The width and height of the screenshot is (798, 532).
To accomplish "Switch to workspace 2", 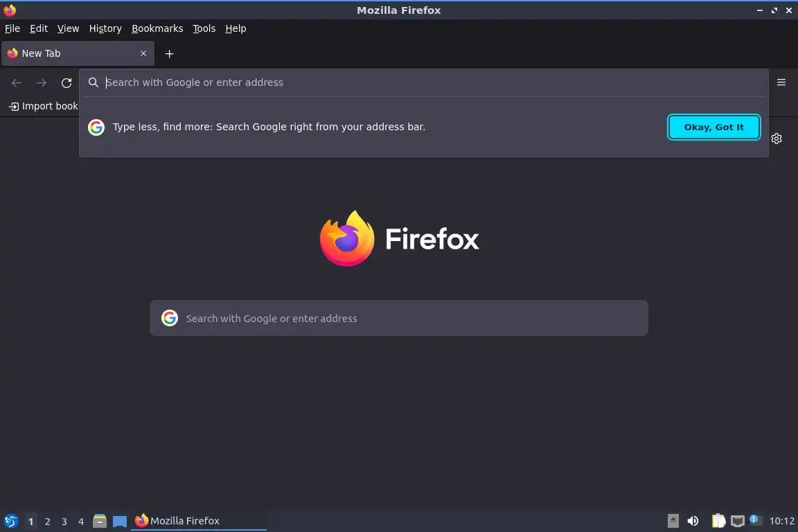I will [47, 522].
